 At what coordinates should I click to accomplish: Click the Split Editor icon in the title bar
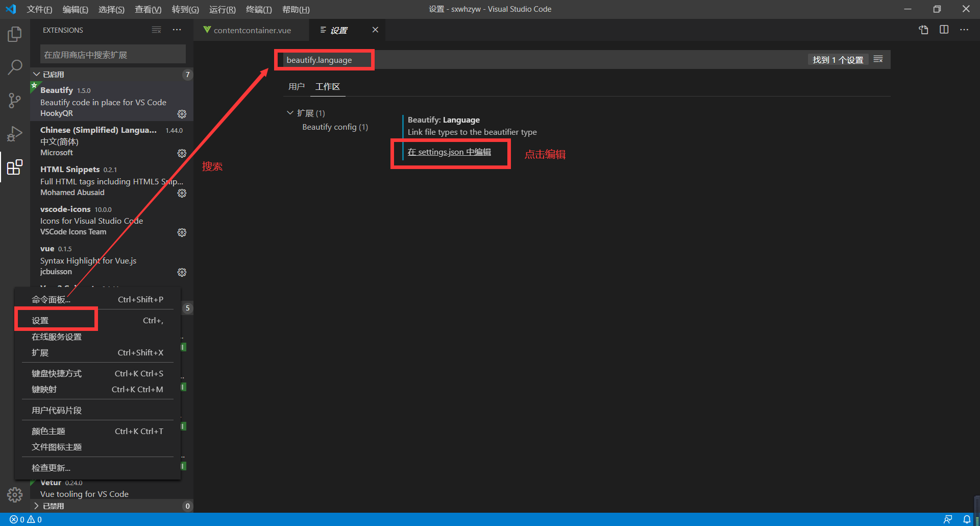[944, 30]
